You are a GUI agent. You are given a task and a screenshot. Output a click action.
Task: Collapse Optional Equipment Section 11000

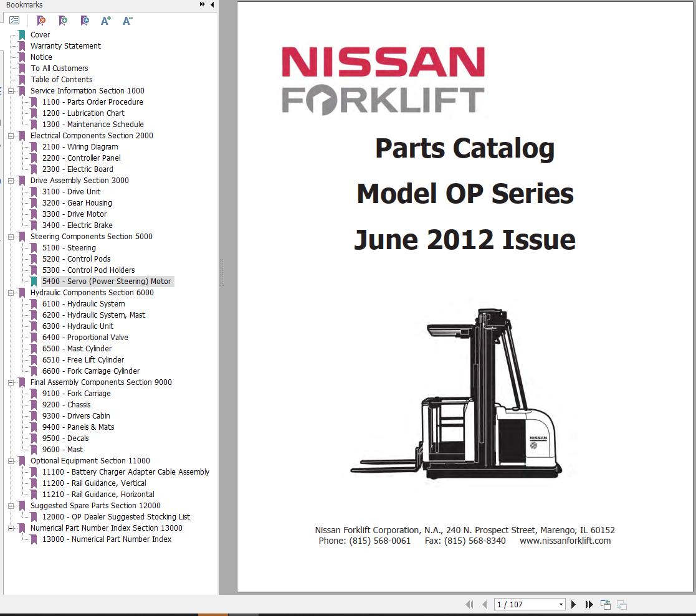[x=11, y=461]
